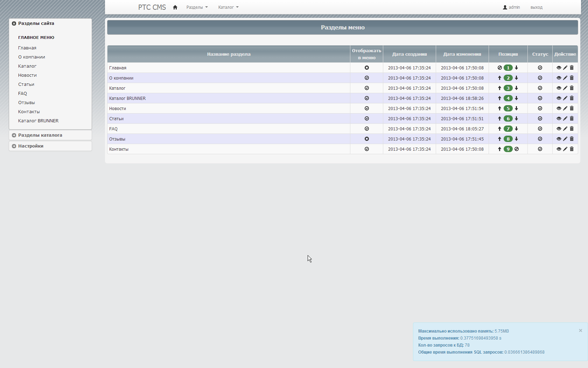Delete the Главная section with trash icon
The width and height of the screenshot is (588, 368).
(x=572, y=68)
